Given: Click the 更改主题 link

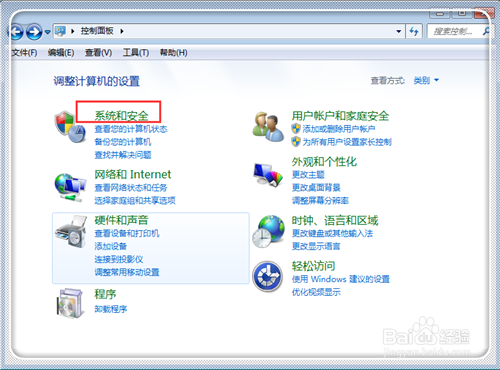Looking at the screenshot, I should (308, 175).
